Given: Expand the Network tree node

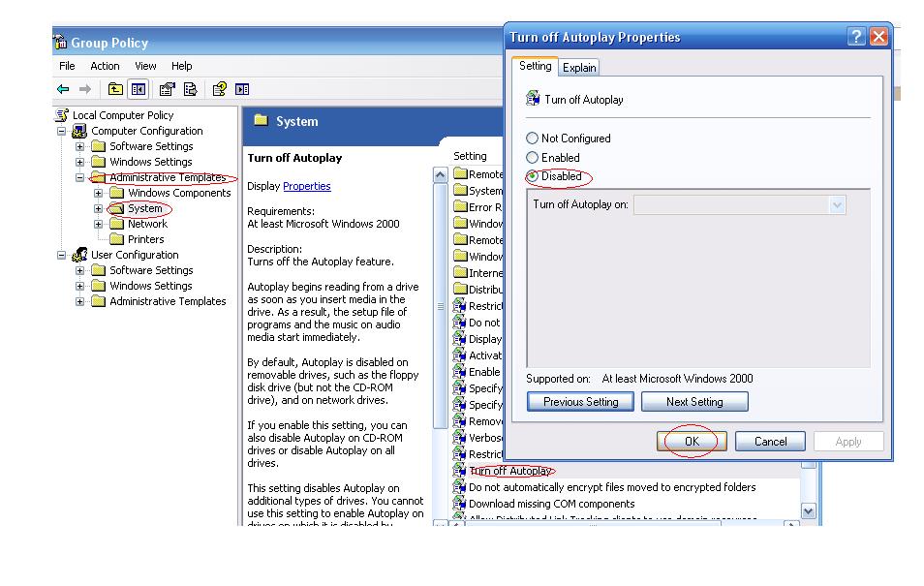Looking at the screenshot, I should click(99, 224).
